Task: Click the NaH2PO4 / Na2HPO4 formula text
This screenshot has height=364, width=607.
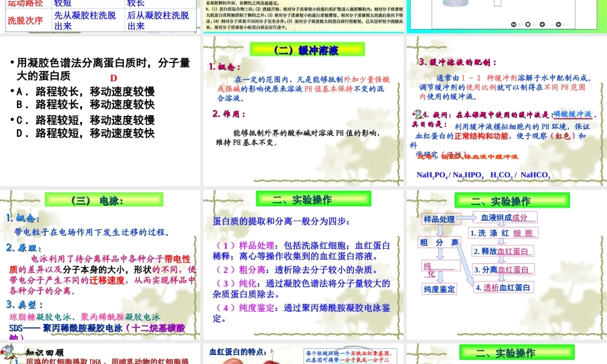Action: [452, 175]
